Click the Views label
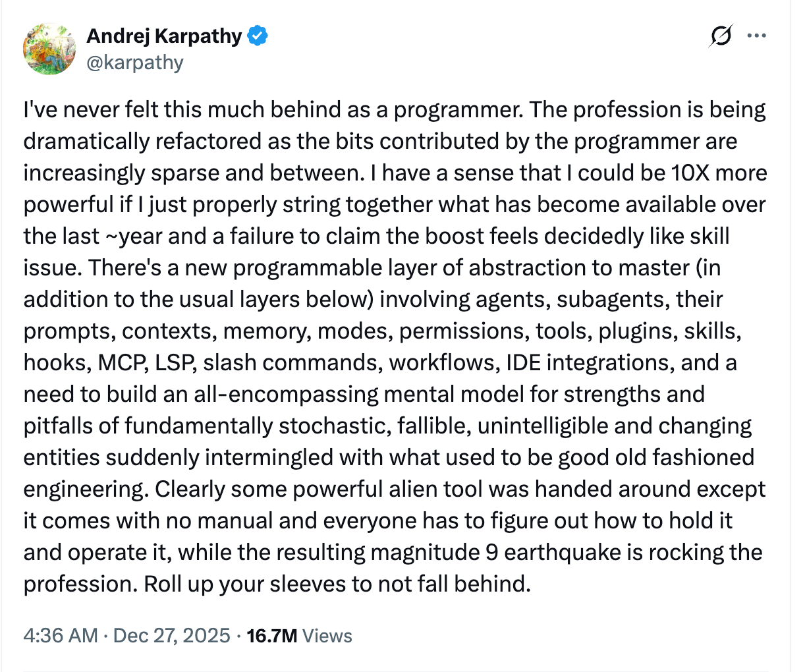The image size is (805, 672). point(328,636)
